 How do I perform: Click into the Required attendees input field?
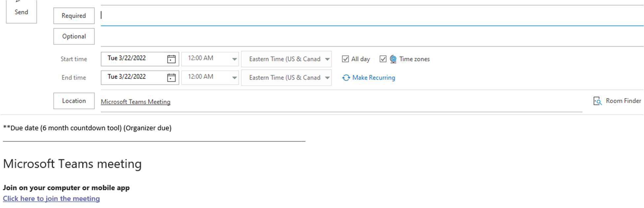pyautogui.click(x=363, y=16)
